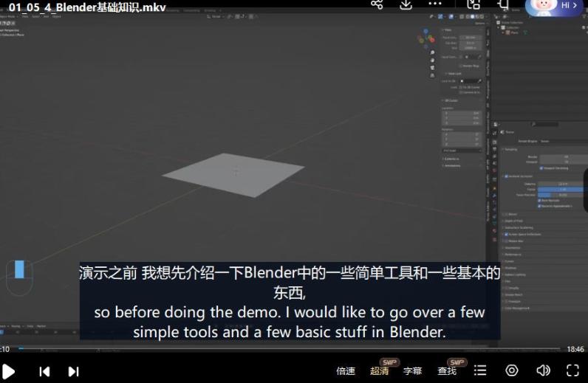Toggle Viewport Denoising checkbox
Screen dimensions: 588x383
541,168
